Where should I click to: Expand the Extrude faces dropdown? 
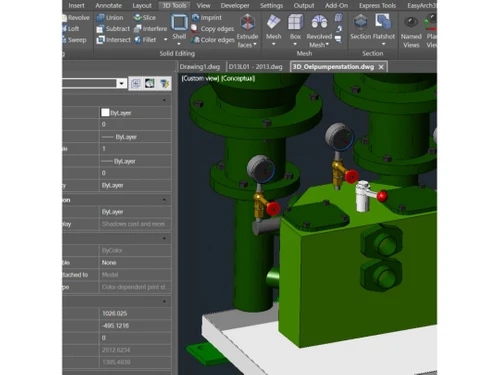[x=255, y=44]
